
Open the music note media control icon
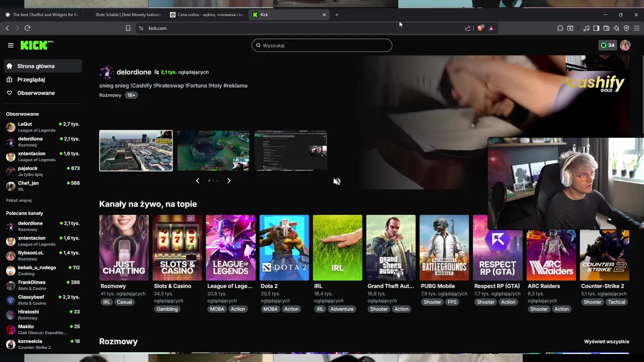pos(586,28)
